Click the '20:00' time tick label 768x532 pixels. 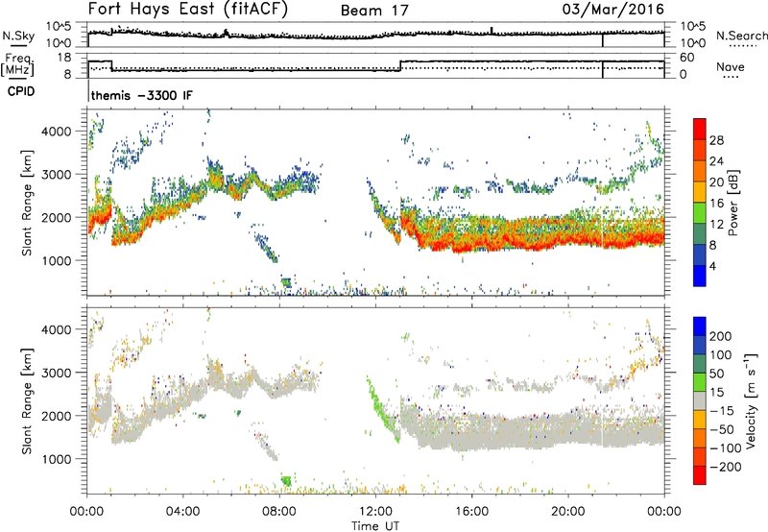coord(567,512)
